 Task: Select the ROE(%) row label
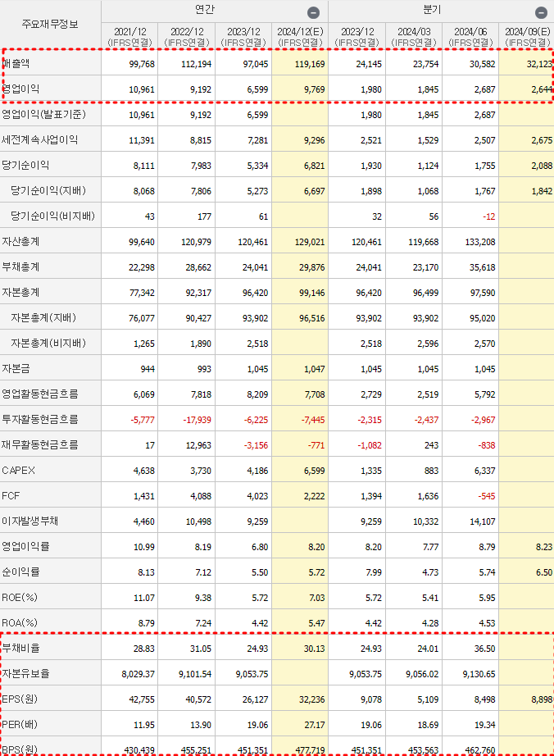[x=20, y=598]
